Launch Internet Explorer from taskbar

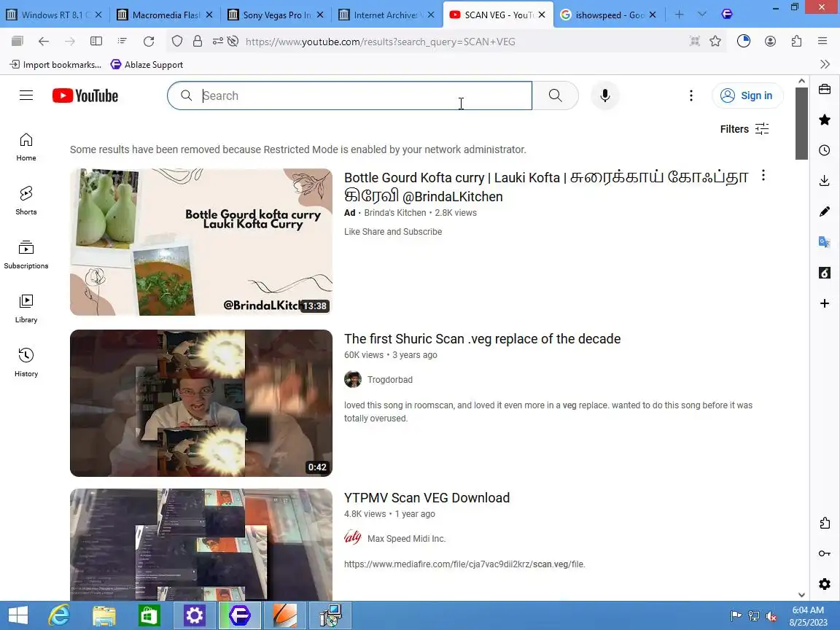(59, 615)
